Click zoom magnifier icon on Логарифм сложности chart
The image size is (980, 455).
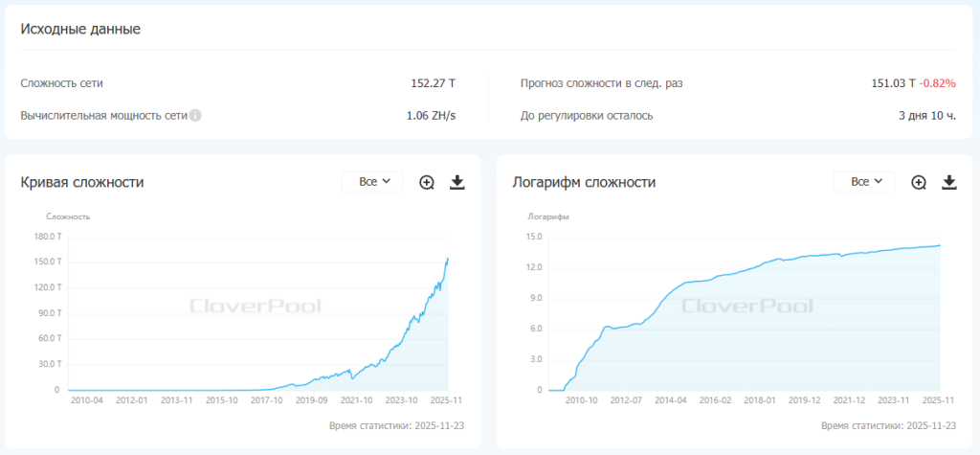coord(919,182)
